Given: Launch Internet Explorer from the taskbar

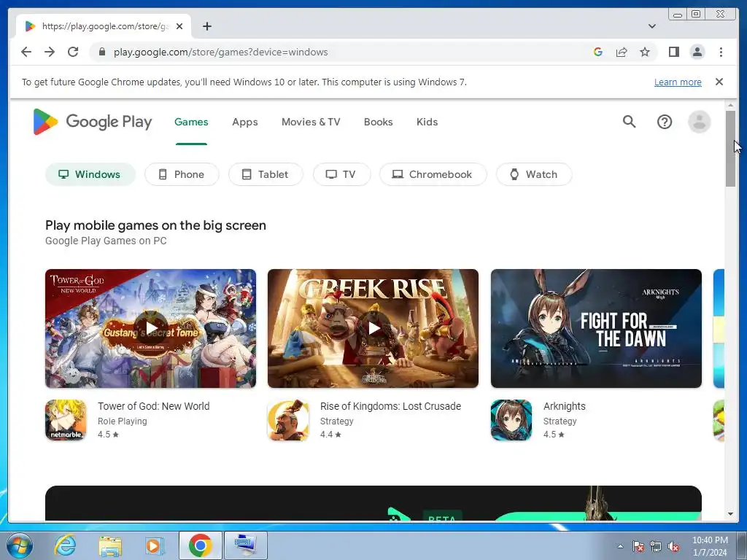Looking at the screenshot, I should tap(65, 545).
